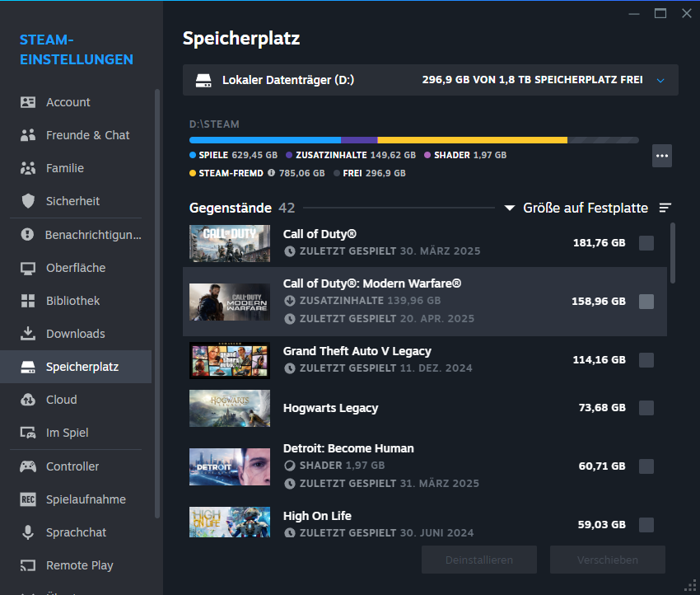Go to Freunde & Chat settings

click(x=76, y=135)
